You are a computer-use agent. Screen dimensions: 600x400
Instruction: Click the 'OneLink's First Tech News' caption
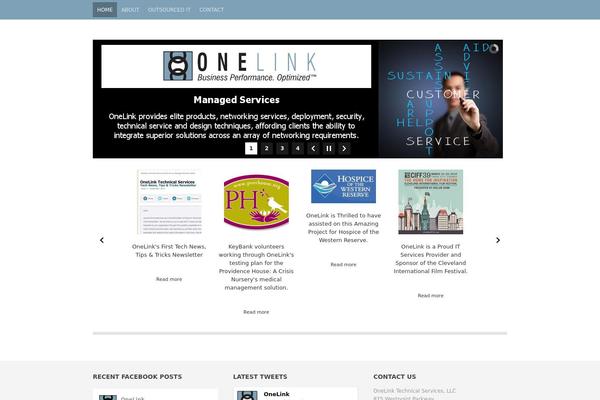[x=169, y=251]
